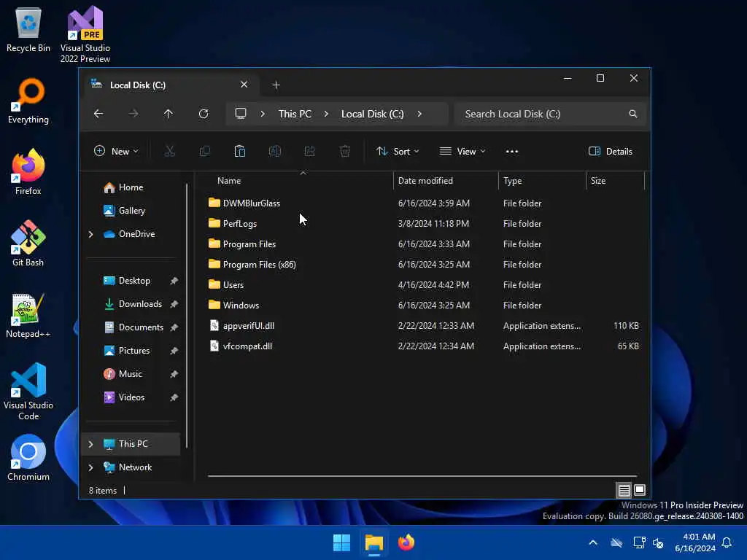Switch to details list view icon
This screenshot has height=560, width=747.
point(624,490)
